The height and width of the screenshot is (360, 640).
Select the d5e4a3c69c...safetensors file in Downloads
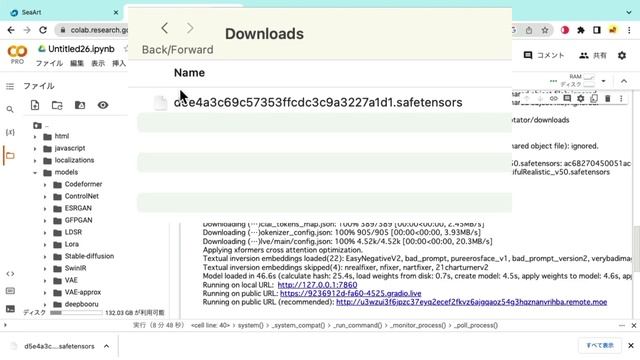tap(318, 102)
